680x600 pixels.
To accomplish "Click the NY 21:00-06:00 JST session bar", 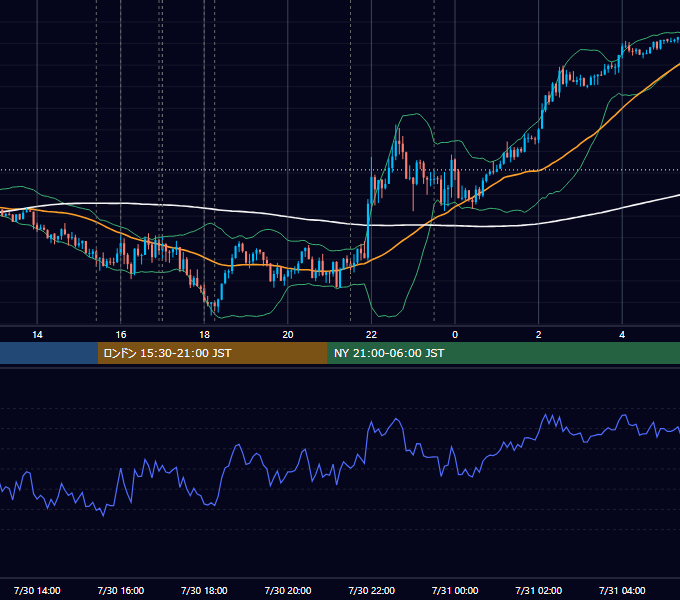I will [503, 353].
